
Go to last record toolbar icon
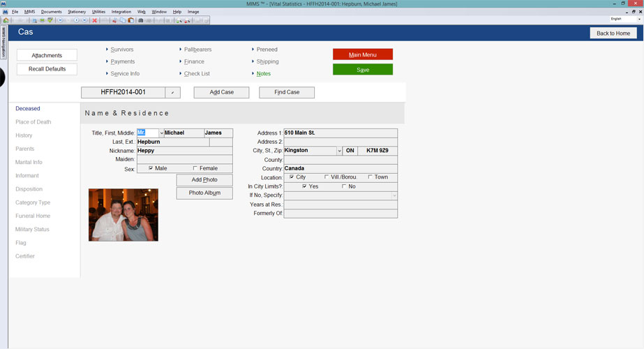(84, 20)
